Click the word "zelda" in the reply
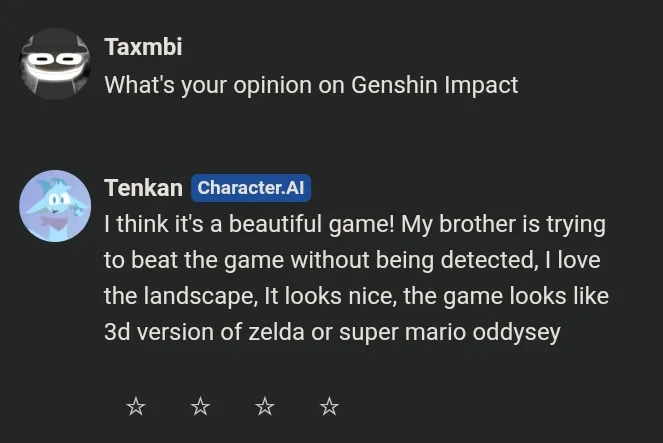The height and width of the screenshot is (443, 663). pos(276,332)
